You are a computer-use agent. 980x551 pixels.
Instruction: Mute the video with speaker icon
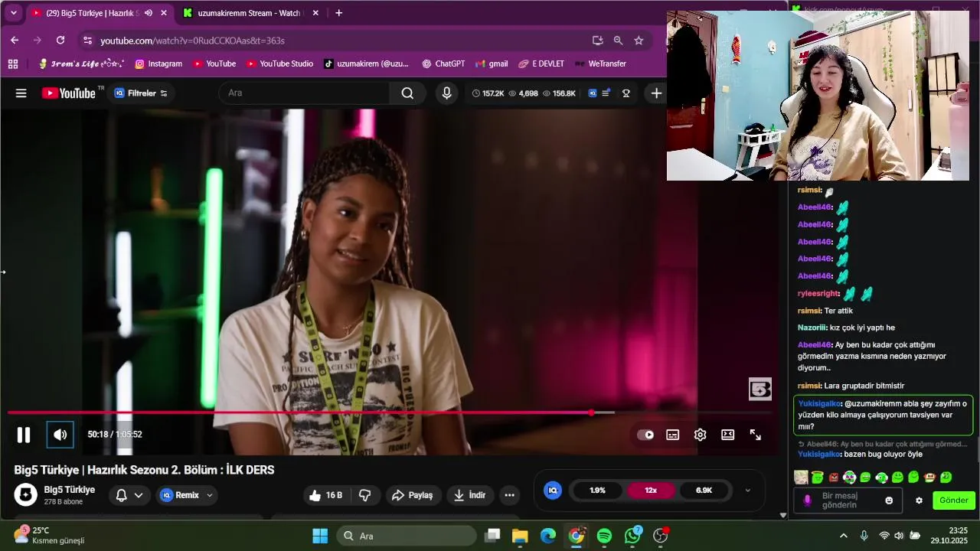point(60,435)
